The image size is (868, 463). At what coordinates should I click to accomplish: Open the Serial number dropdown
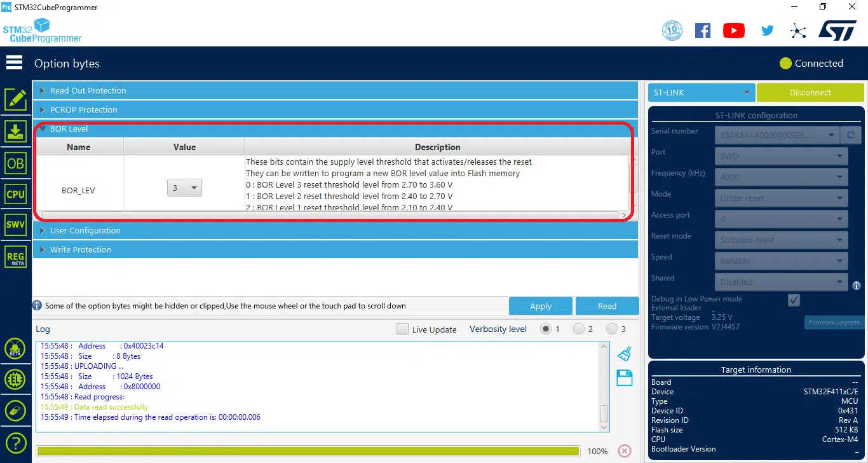point(777,135)
